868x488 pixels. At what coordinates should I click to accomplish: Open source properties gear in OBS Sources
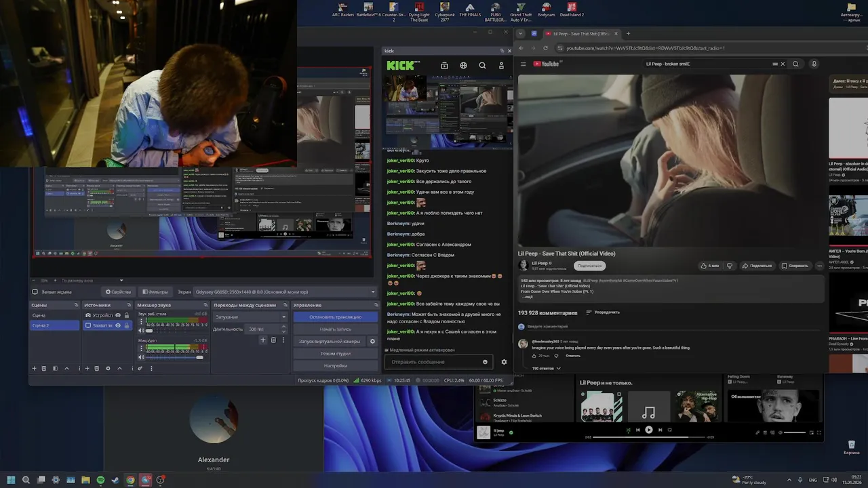(108, 368)
